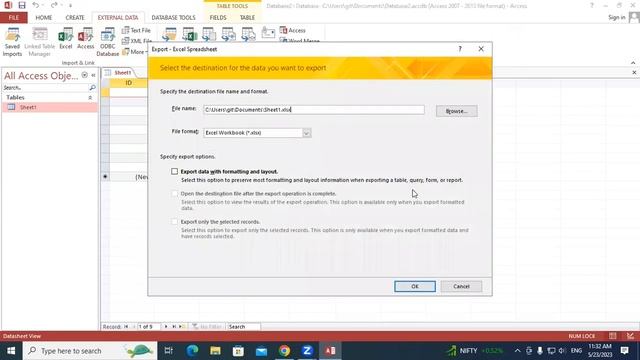Viewport: 640px width, 360px height.
Task: Switch to the HOME tab
Action: (x=44, y=18)
